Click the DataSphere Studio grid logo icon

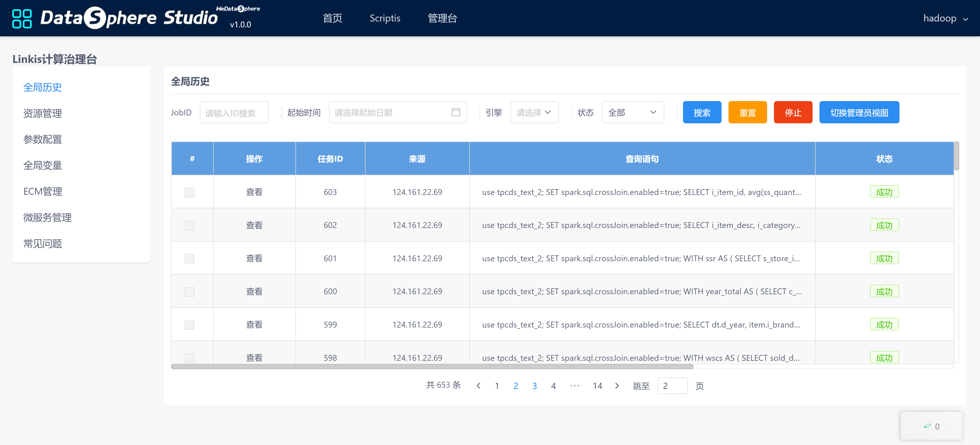(x=22, y=18)
